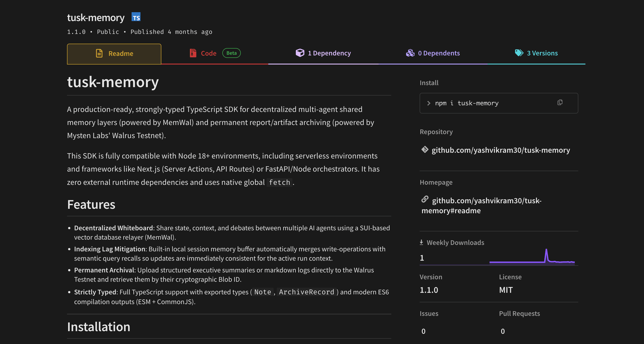Click the tusk-memory package title header

tap(96, 18)
